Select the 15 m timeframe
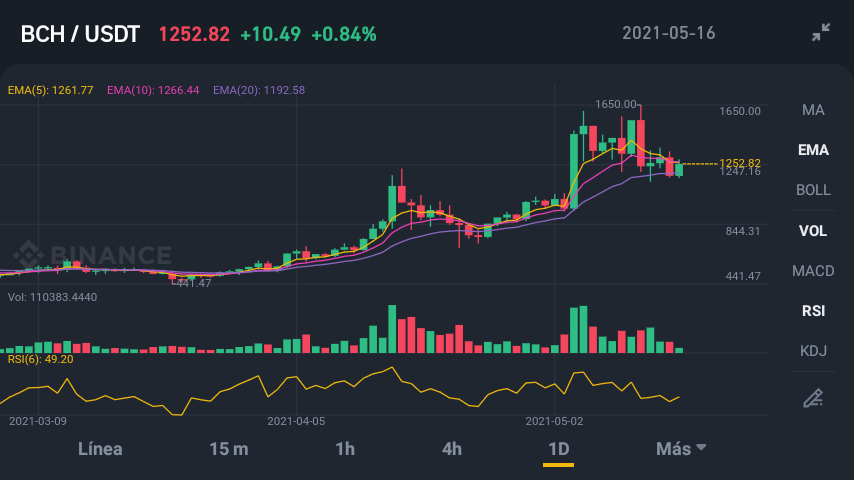Screen dimensions: 854x480 [x=229, y=449]
